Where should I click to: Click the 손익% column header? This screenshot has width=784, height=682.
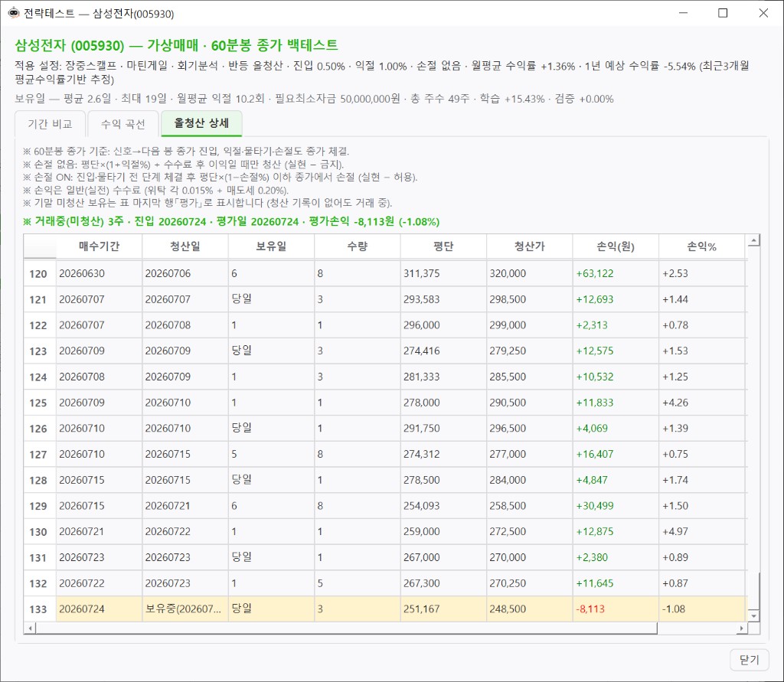coord(701,246)
